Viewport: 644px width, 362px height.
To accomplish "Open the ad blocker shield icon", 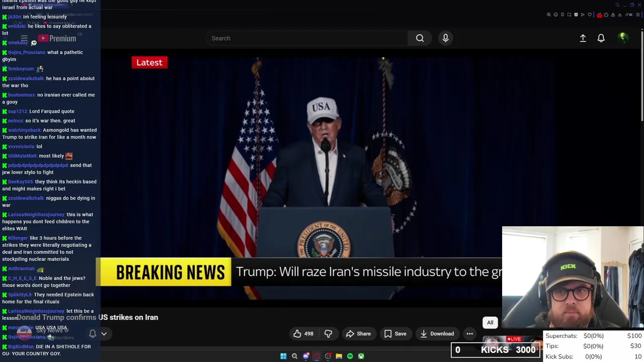I will [x=576, y=15].
